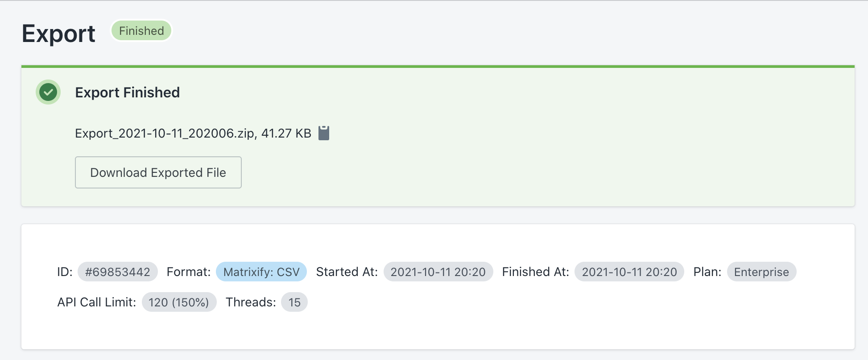Click the Finished status badge
The height and width of the screenshot is (360, 868).
pyautogui.click(x=141, y=31)
